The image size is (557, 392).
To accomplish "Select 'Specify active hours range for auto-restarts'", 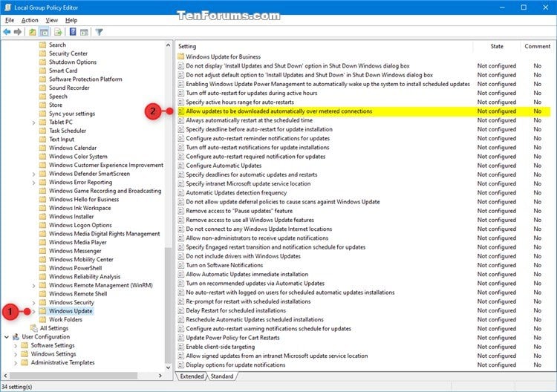I will click(x=240, y=102).
